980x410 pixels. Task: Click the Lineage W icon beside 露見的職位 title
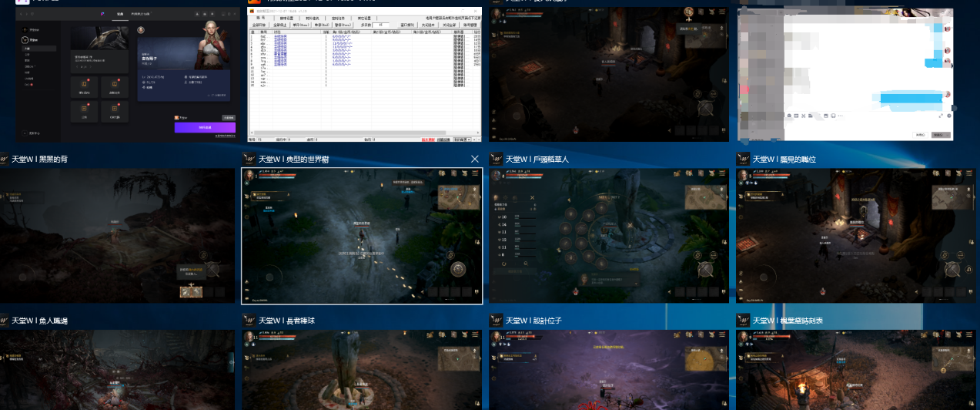[x=744, y=159]
